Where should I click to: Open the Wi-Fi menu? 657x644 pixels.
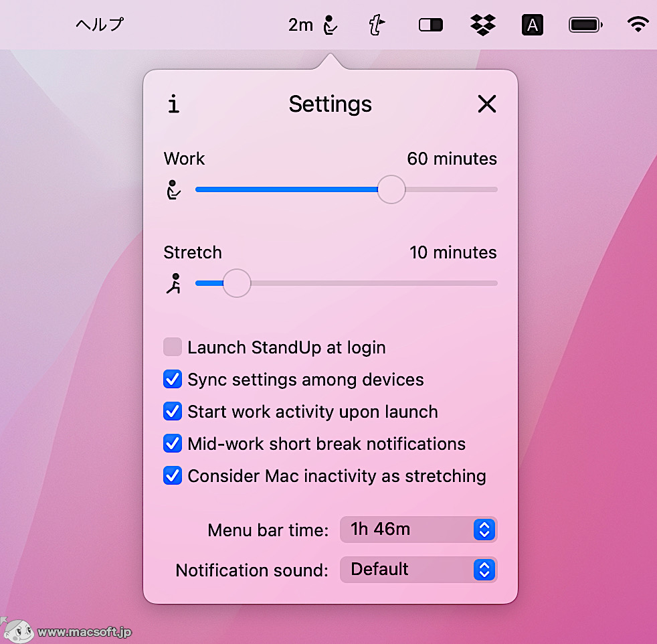coord(638,25)
